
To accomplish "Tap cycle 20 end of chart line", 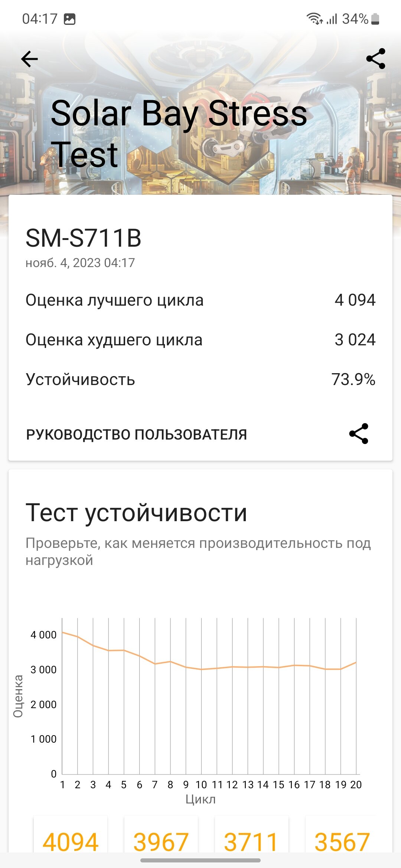I will click(356, 662).
